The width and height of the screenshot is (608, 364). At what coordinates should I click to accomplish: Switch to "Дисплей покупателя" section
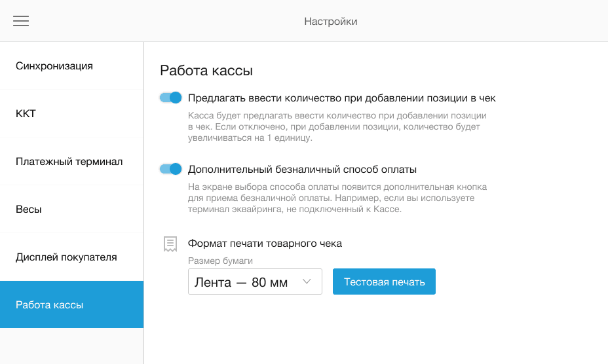66,257
